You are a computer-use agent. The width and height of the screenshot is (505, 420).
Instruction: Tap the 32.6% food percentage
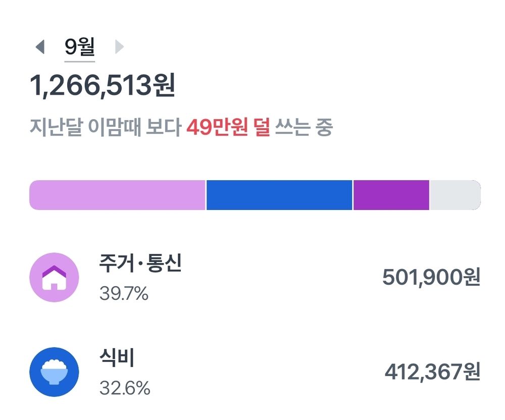125,388
